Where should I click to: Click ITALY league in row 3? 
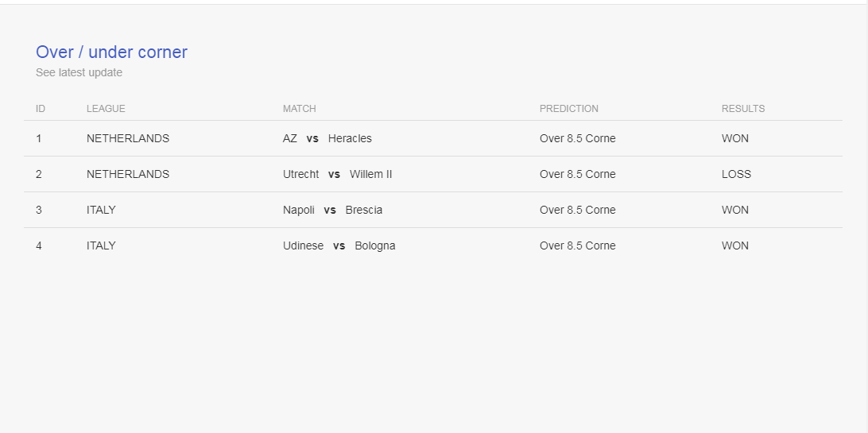coord(101,210)
